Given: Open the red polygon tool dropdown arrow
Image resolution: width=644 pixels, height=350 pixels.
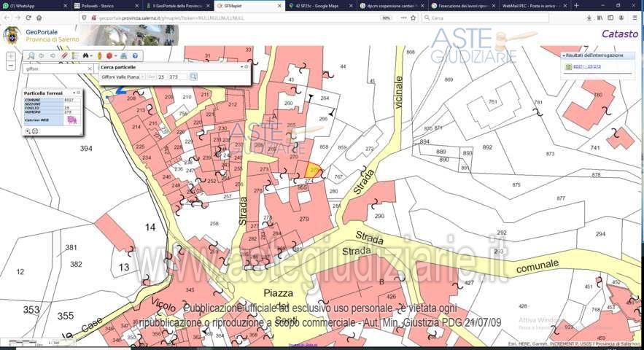Looking at the screenshot, I should pyautogui.click(x=115, y=55).
